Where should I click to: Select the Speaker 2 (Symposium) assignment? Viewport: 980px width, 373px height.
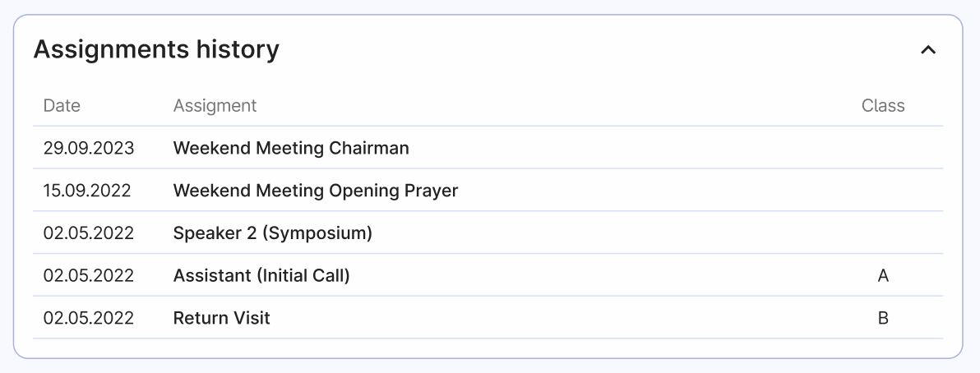coord(273,234)
